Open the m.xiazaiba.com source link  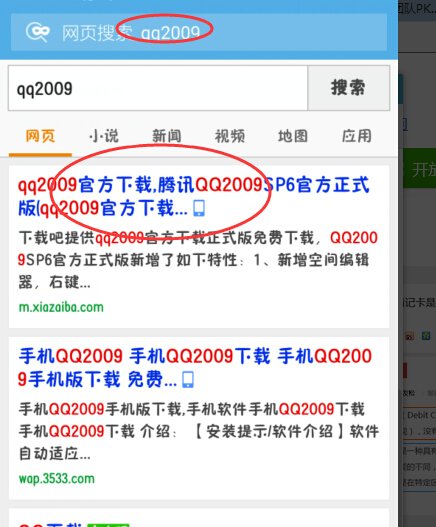[x=61, y=307]
